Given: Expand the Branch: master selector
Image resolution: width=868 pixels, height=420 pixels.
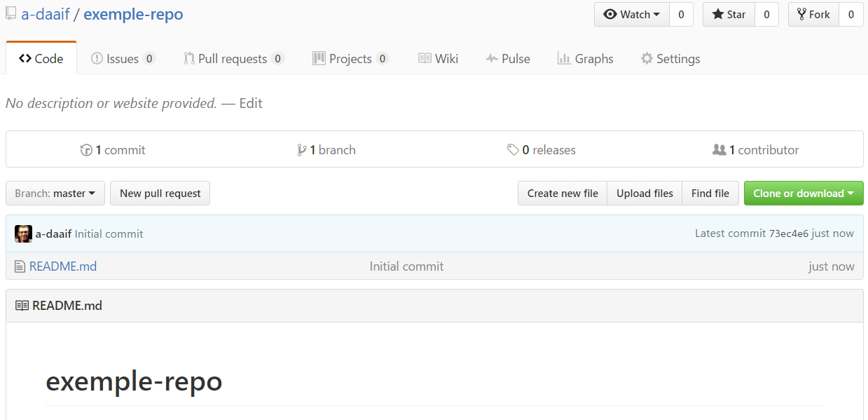Looking at the screenshot, I should coord(55,194).
